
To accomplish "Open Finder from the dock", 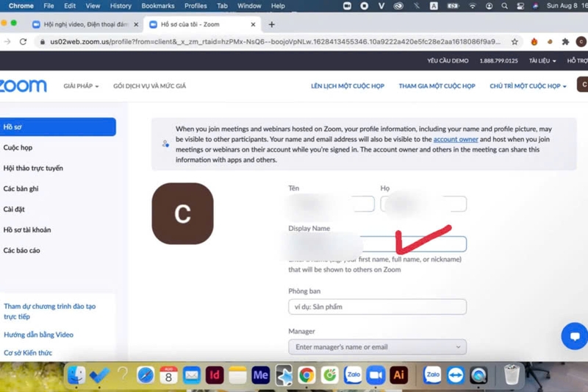I will pos(76,375).
